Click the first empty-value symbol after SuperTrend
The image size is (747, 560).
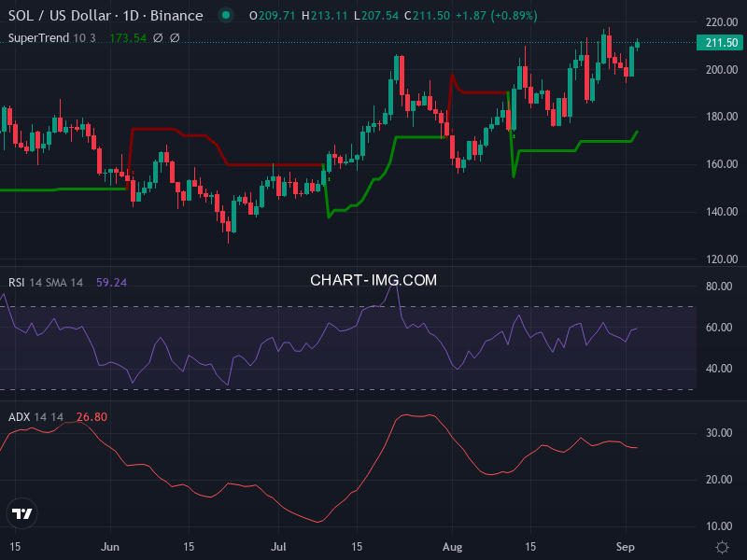tap(158, 38)
